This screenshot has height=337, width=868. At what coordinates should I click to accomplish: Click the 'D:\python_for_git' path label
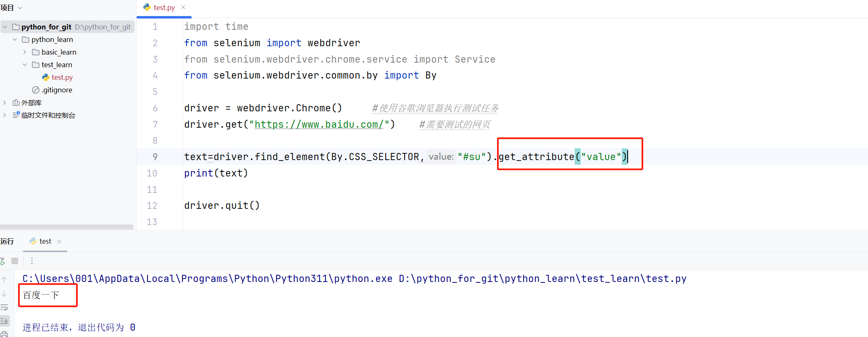click(x=103, y=27)
